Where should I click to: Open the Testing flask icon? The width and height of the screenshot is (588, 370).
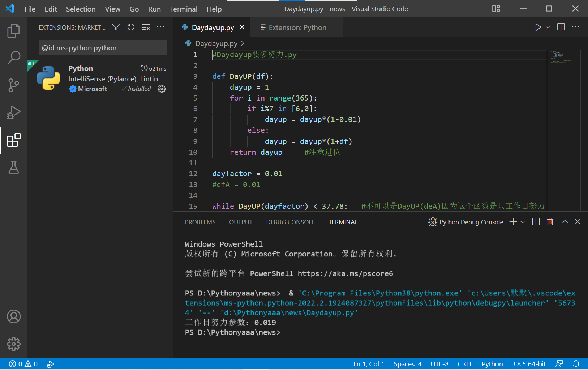tap(14, 167)
